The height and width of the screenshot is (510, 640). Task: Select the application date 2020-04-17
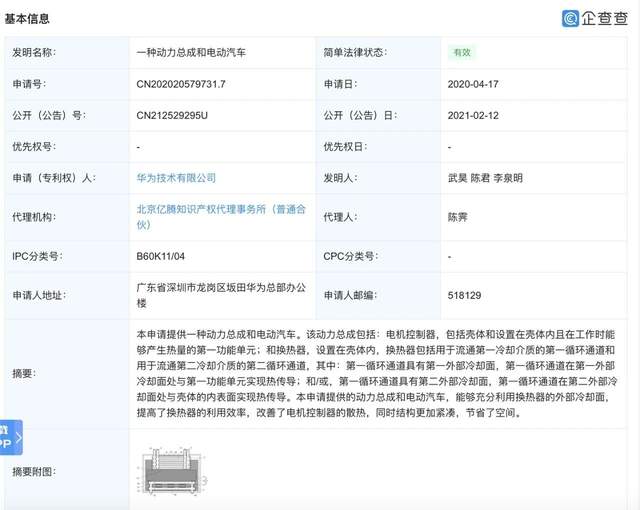tap(473, 84)
